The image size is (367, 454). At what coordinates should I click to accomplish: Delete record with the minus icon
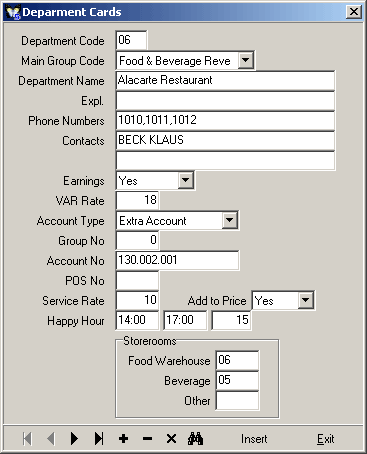pyautogui.click(x=147, y=439)
